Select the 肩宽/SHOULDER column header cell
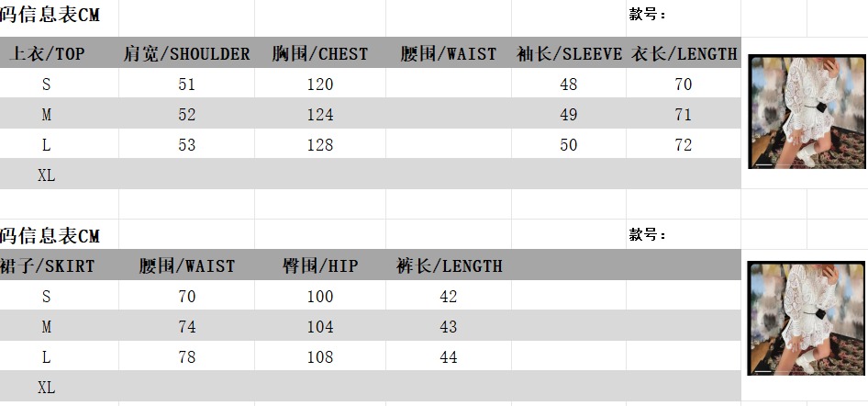868x406 pixels. coord(187,54)
